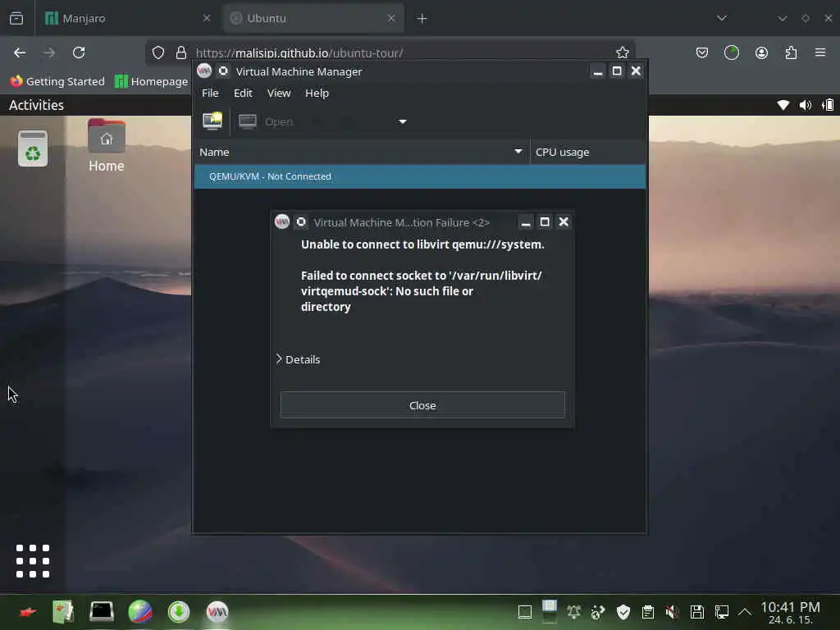
Task: Open the Homepage bookmark
Action: pos(152,81)
